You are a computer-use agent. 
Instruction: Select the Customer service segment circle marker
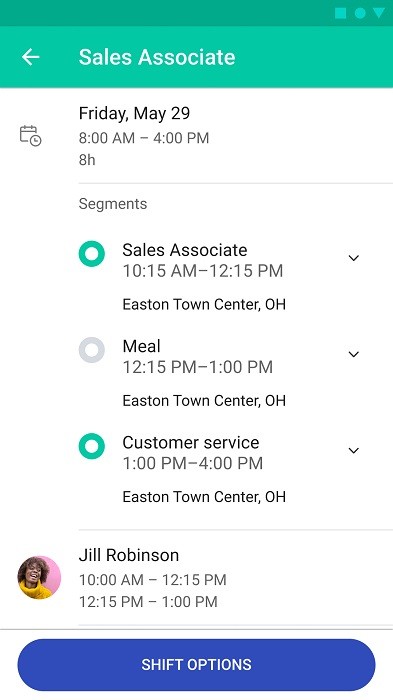[92, 446]
